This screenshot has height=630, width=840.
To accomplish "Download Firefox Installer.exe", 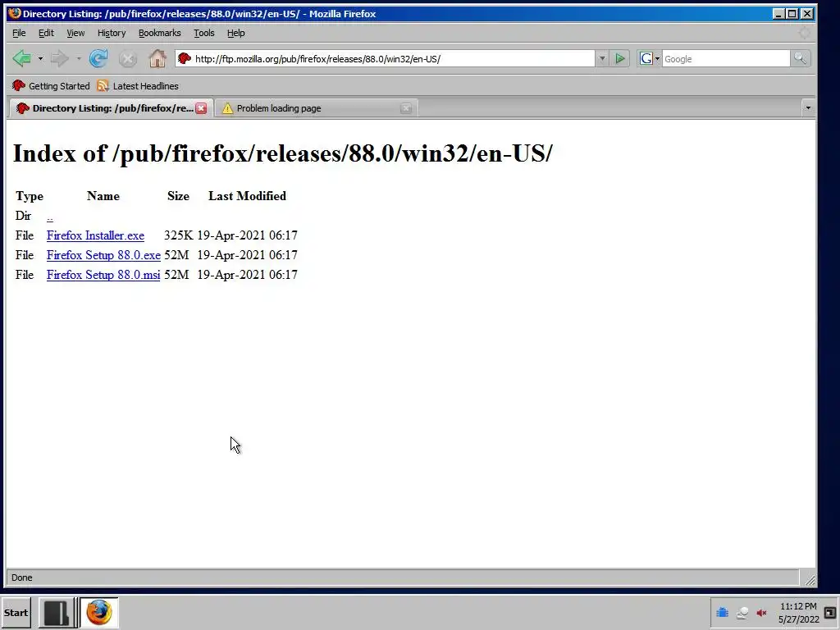I will click(95, 235).
